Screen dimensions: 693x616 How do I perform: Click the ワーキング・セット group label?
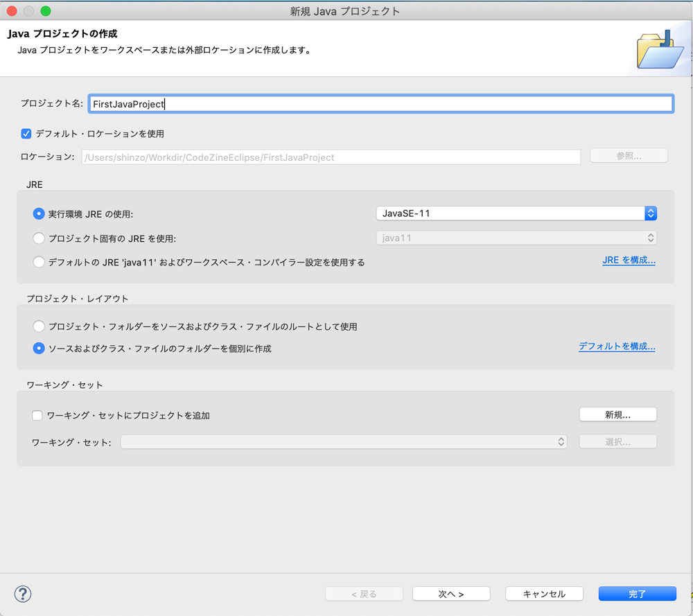coord(64,385)
